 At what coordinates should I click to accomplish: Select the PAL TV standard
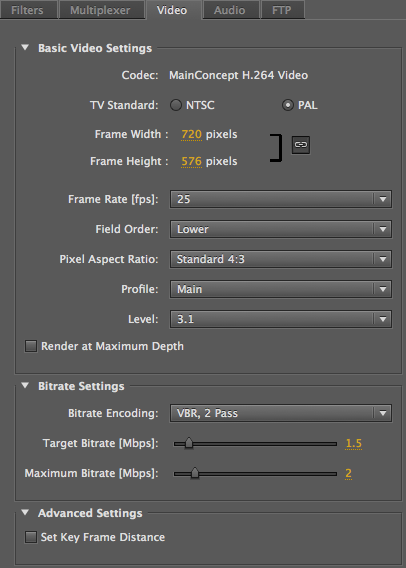(x=288, y=105)
